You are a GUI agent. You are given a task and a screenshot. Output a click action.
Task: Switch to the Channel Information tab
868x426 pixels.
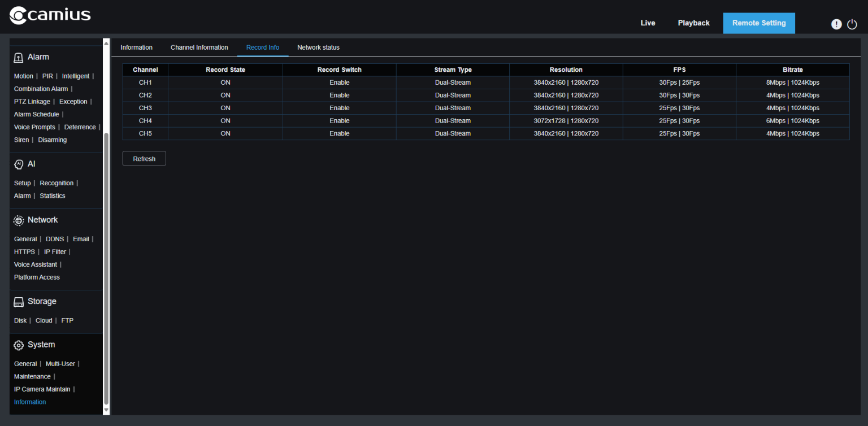pos(199,47)
